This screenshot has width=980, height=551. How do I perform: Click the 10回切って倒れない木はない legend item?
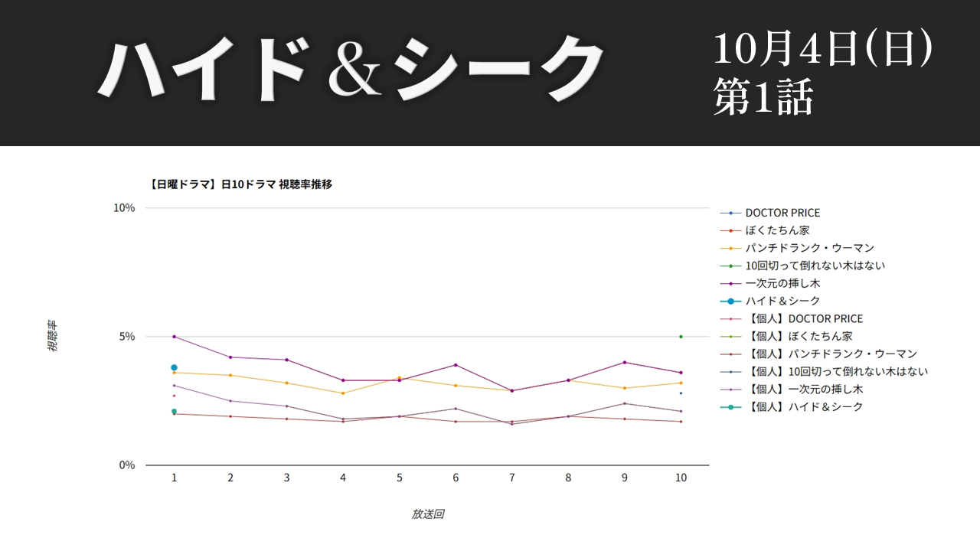coord(803,266)
